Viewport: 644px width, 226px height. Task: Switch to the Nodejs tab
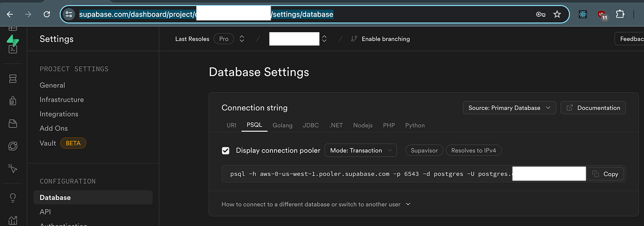click(x=363, y=125)
